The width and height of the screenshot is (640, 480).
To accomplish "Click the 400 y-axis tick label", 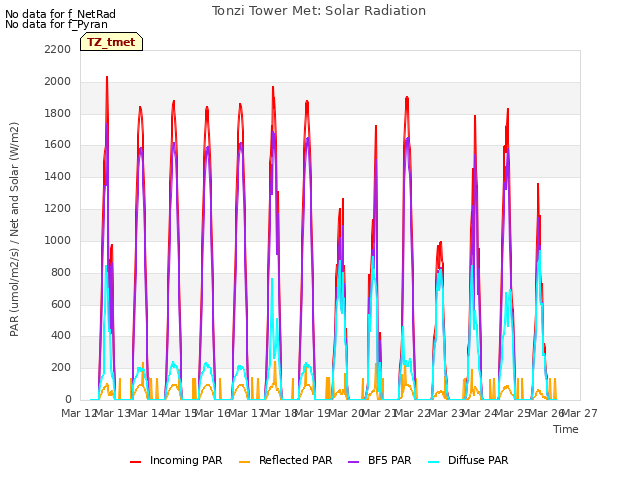I will click(61, 336).
